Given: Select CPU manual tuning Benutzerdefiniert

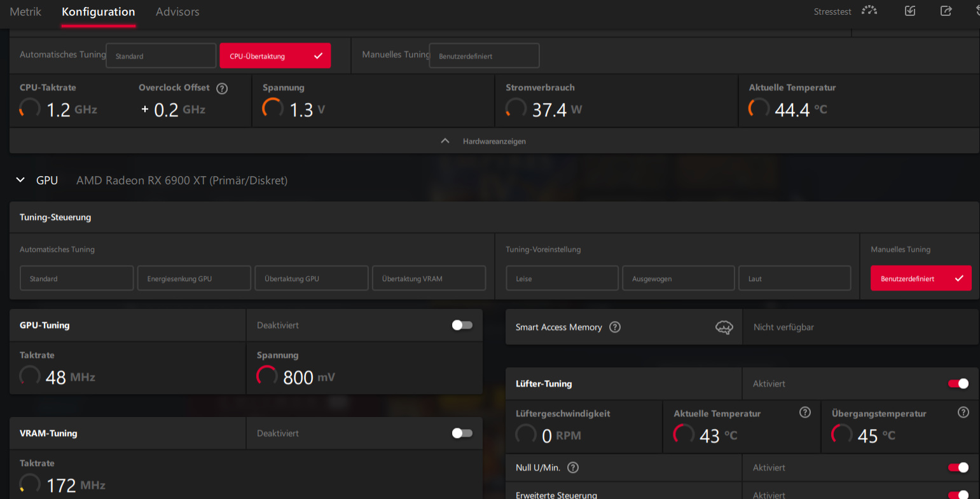Looking at the screenshot, I should [484, 56].
